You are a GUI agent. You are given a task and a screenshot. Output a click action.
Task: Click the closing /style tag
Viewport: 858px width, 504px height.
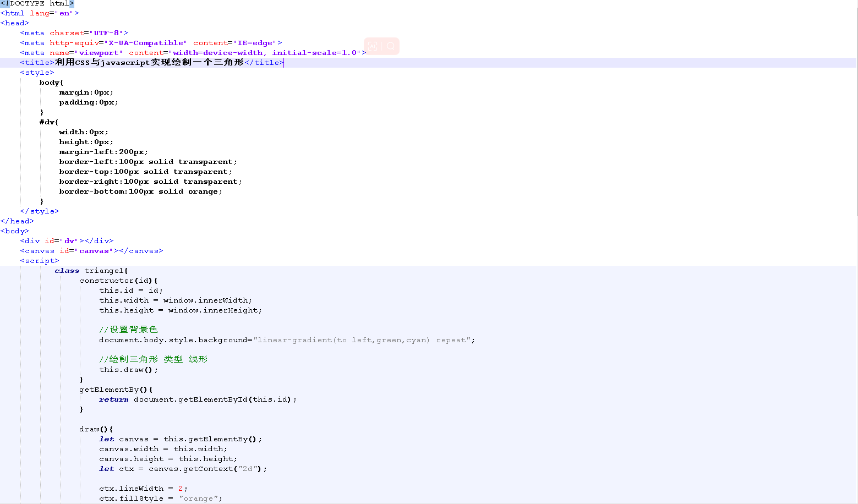click(40, 211)
